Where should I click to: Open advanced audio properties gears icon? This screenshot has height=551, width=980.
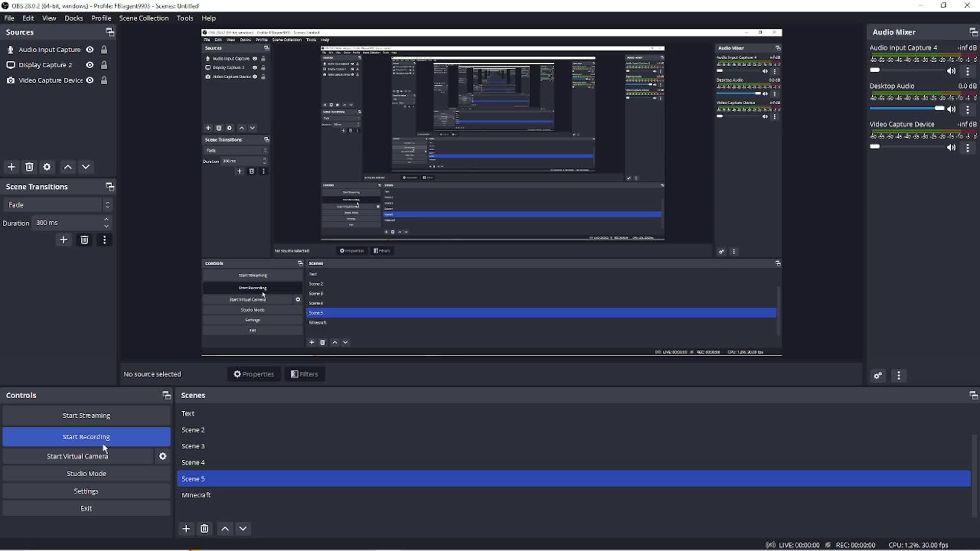(x=878, y=375)
